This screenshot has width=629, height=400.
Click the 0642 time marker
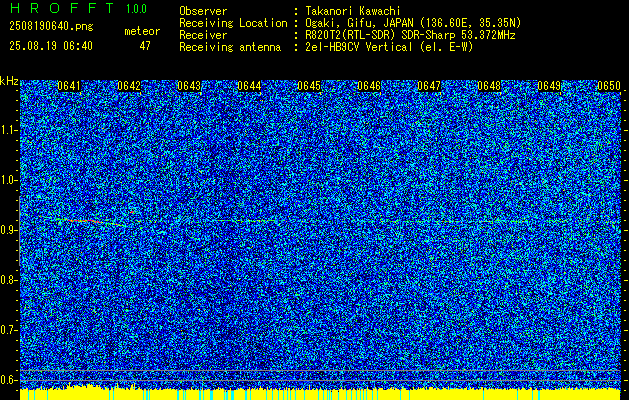[129, 86]
